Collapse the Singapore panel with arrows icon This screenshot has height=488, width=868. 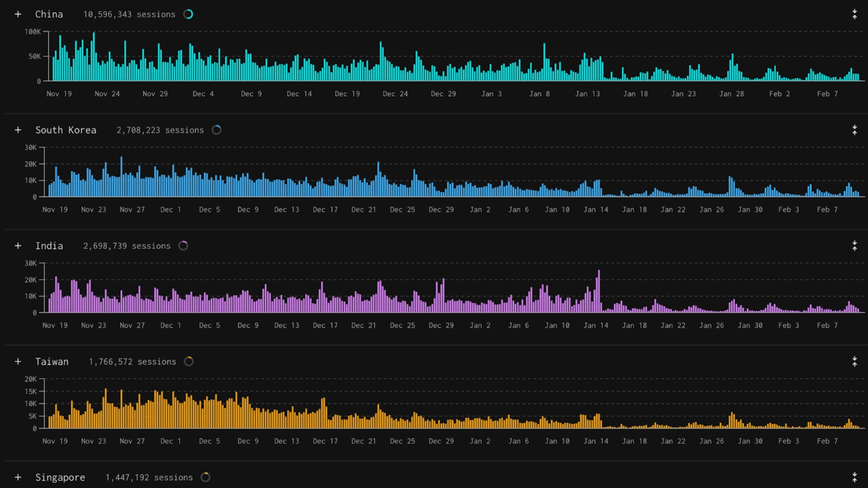coord(854,477)
